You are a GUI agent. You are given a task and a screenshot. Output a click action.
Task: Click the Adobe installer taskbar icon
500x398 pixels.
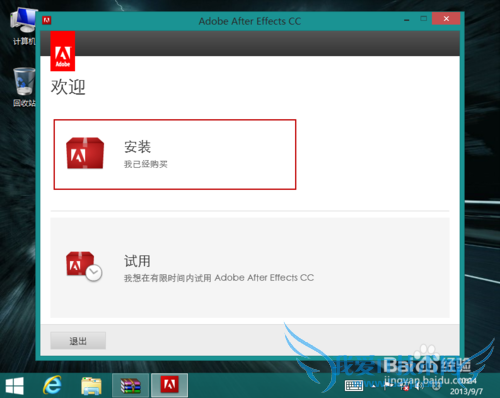(169, 386)
